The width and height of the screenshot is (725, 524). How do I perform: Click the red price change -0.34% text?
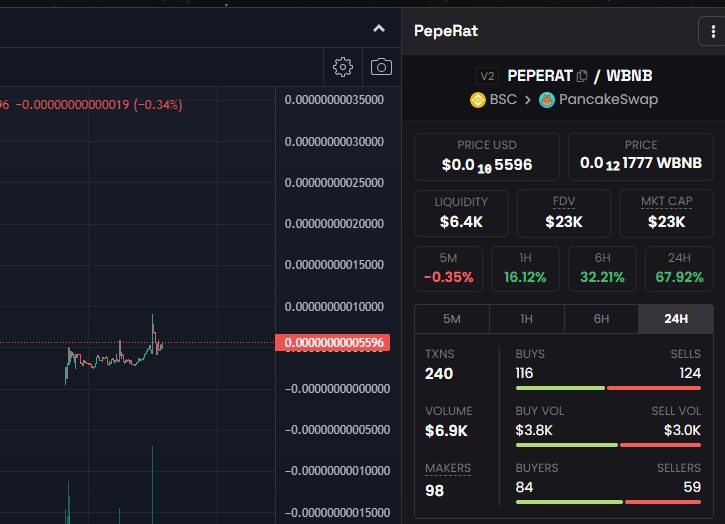tap(158, 105)
